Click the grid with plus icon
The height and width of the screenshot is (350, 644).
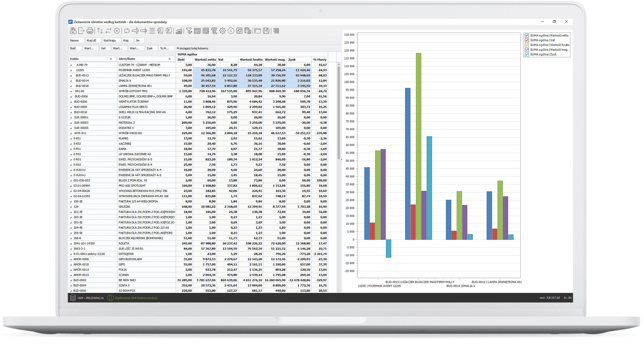(x=197, y=31)
